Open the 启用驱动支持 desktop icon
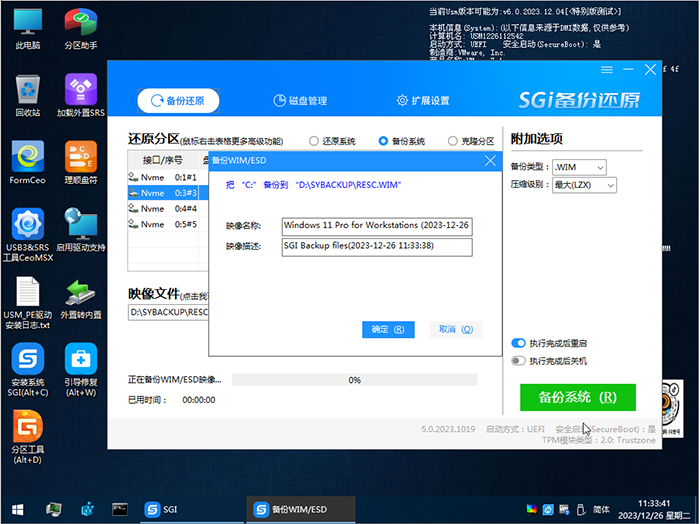This screenshot has height=524, width=700. pyautogui.click(x=81, y=230)
